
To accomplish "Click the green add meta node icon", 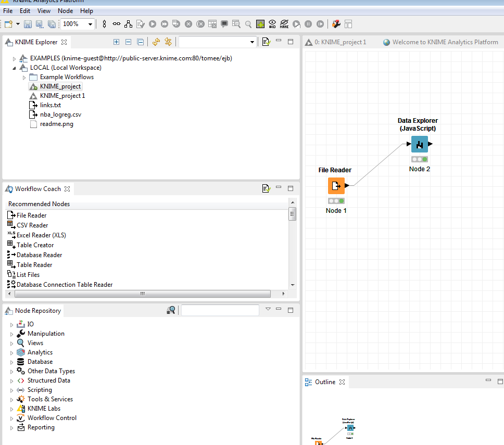I will [x=260, y=24].
